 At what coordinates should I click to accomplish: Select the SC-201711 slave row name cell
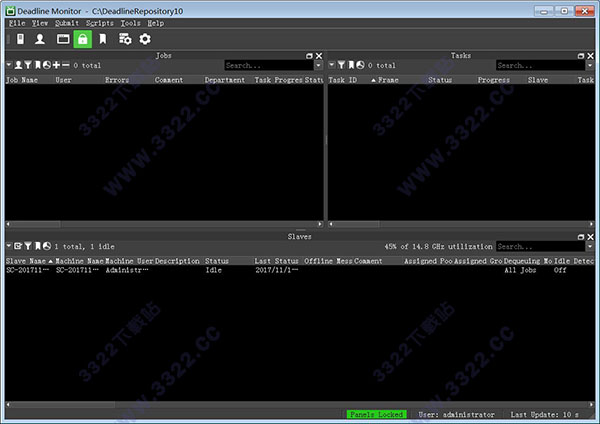point(28,270)
